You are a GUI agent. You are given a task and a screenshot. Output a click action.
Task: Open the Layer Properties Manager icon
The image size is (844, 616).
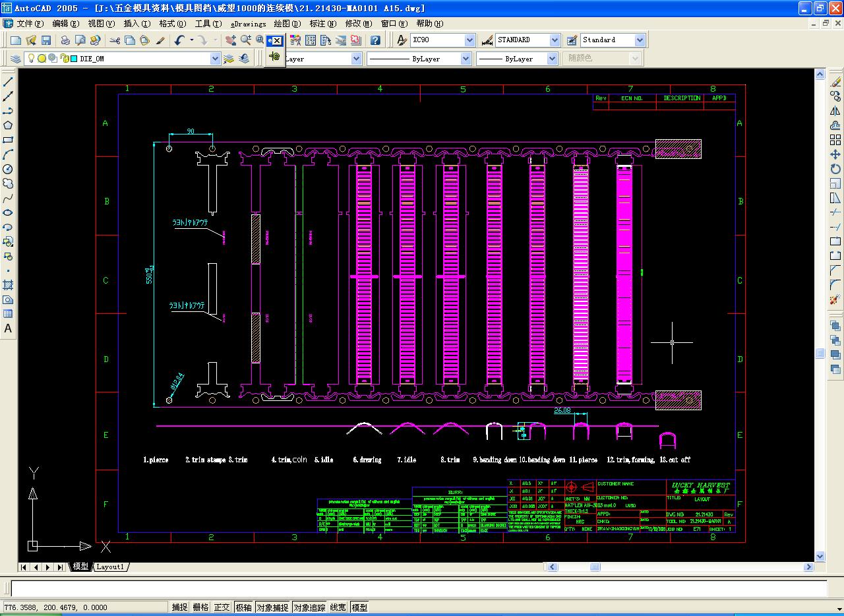point(16,59)
